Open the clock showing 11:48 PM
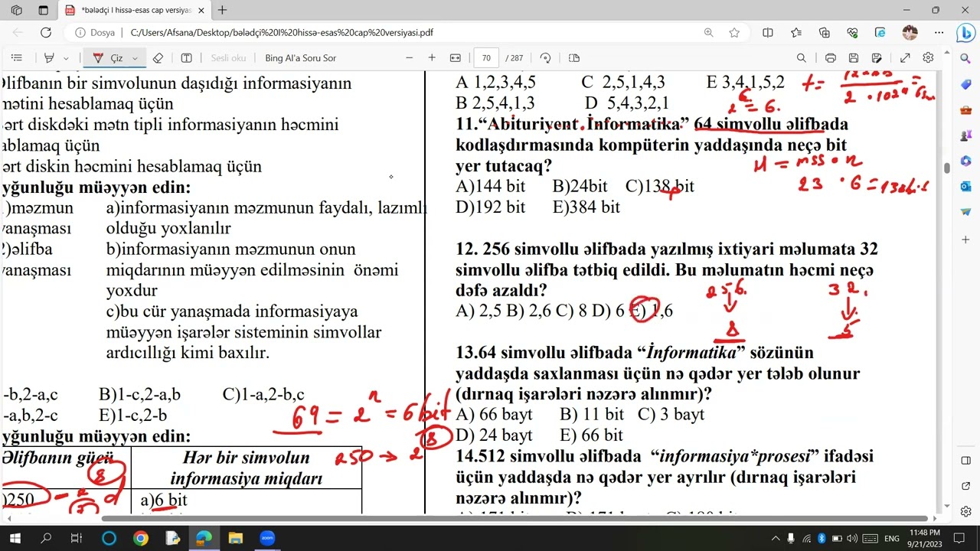This screenshot has width=980, height=551. point(924,538)
